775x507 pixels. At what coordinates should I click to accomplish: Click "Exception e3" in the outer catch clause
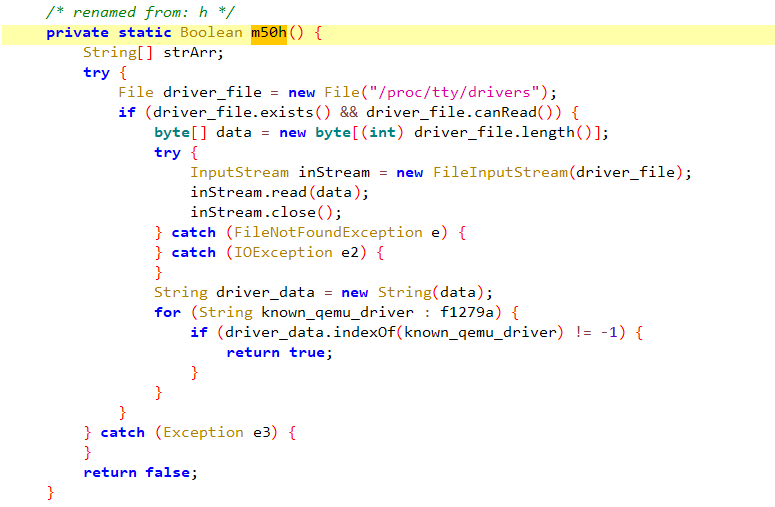(x=217, y=432)
